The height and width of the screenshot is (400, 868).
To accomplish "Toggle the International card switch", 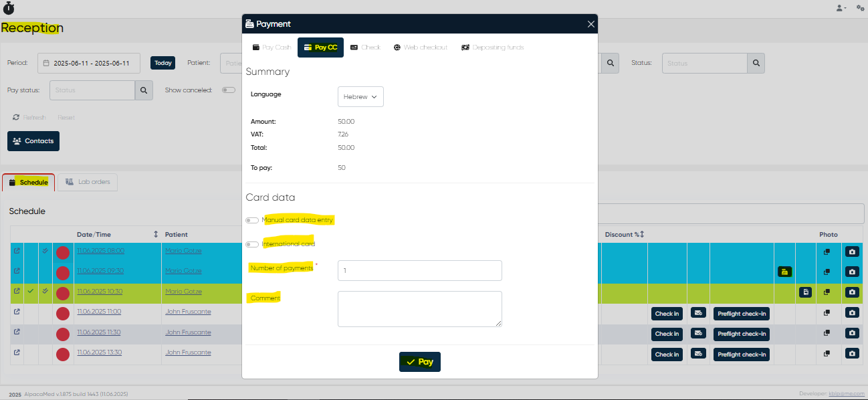I will click(252, 244).
